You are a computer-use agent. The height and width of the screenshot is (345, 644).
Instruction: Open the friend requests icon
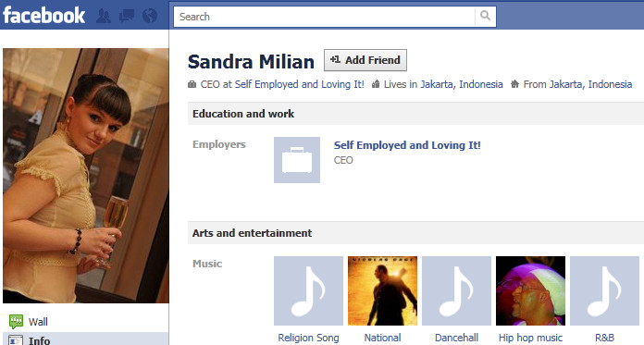103,16
